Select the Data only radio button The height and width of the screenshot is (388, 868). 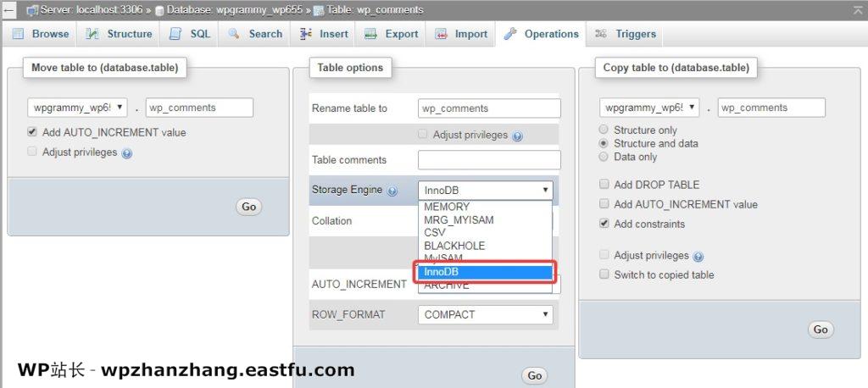[604, 157]
